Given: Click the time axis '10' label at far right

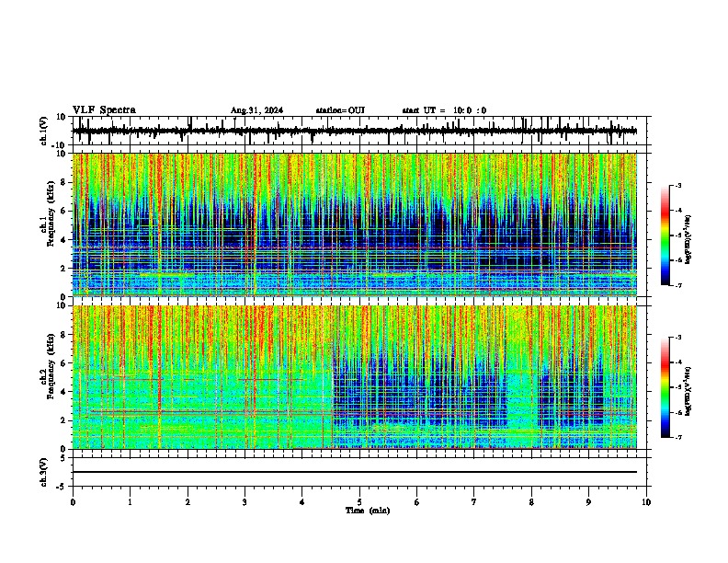Looking at the screenshot, I should point(646,502).
